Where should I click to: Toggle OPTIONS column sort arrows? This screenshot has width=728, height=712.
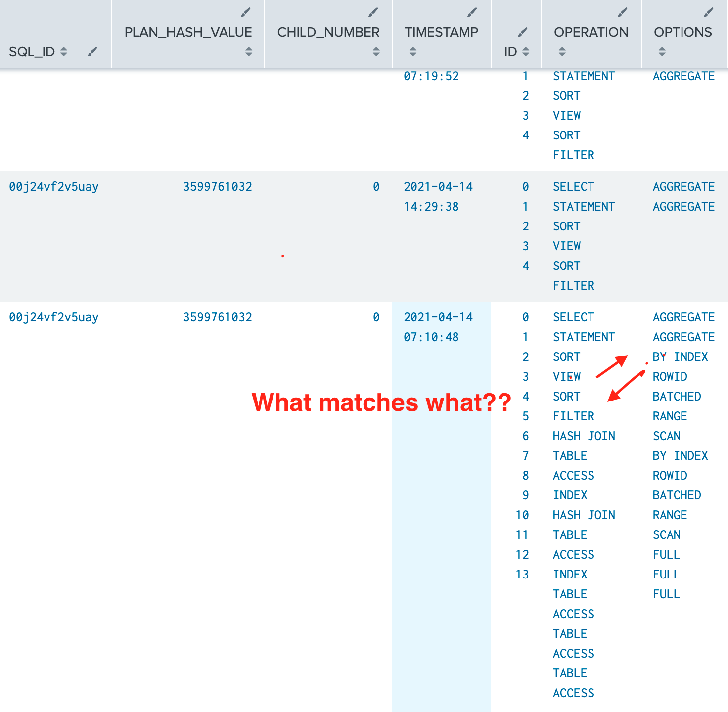(662, 52)
